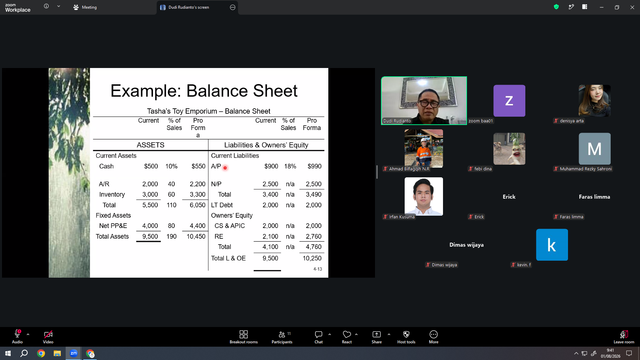
Task: Select Muhammad Rezky Sahroni's M avatar
Action: [x=595, y=149]
